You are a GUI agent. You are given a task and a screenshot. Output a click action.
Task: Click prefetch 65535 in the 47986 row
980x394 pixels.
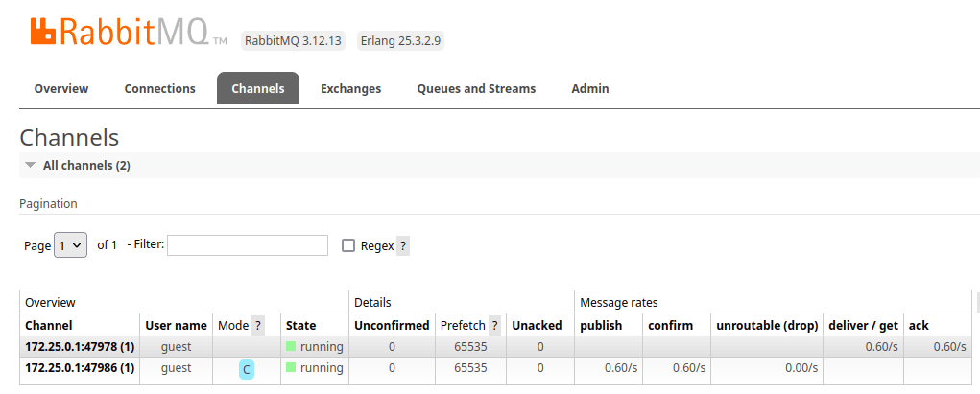pyautogui.click(x=470, y=368)
